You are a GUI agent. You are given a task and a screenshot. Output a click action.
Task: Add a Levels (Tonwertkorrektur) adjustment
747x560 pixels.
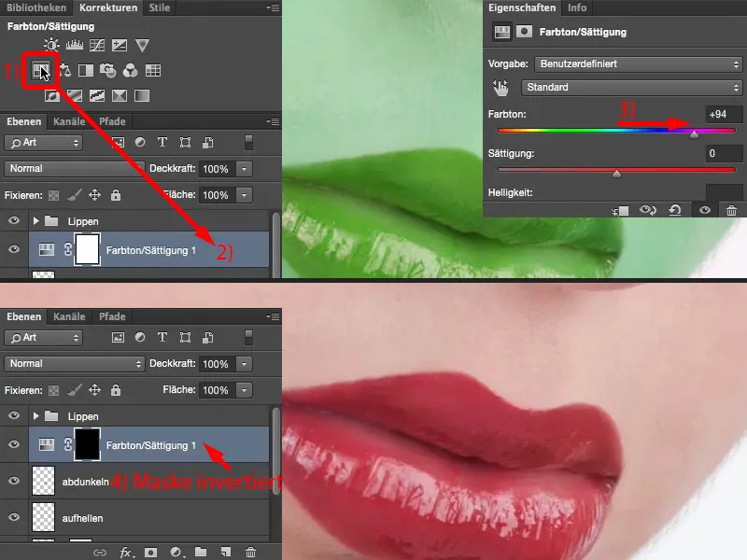point(75,45)
